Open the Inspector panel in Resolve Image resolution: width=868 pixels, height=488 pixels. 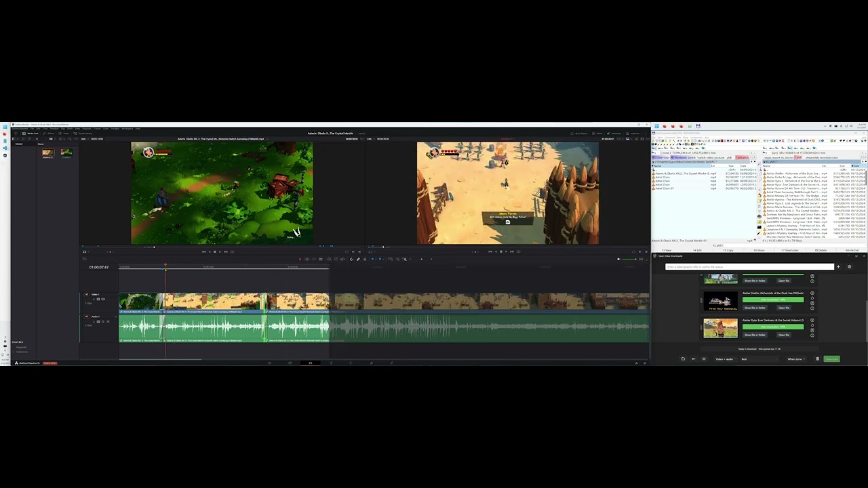632,133
